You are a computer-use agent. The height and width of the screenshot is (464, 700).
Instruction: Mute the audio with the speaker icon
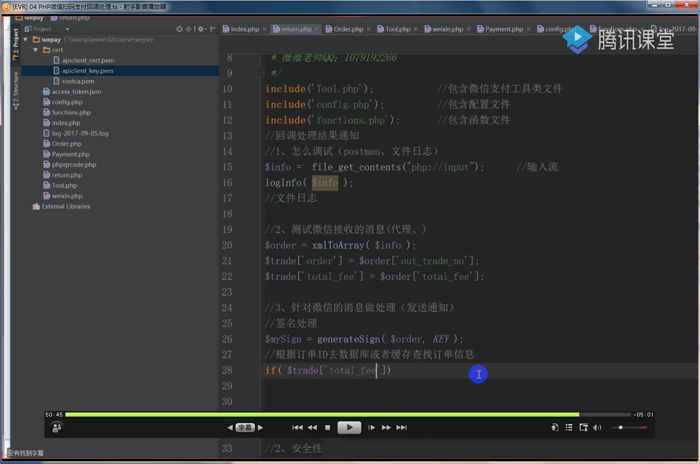[x=597, y=428]
